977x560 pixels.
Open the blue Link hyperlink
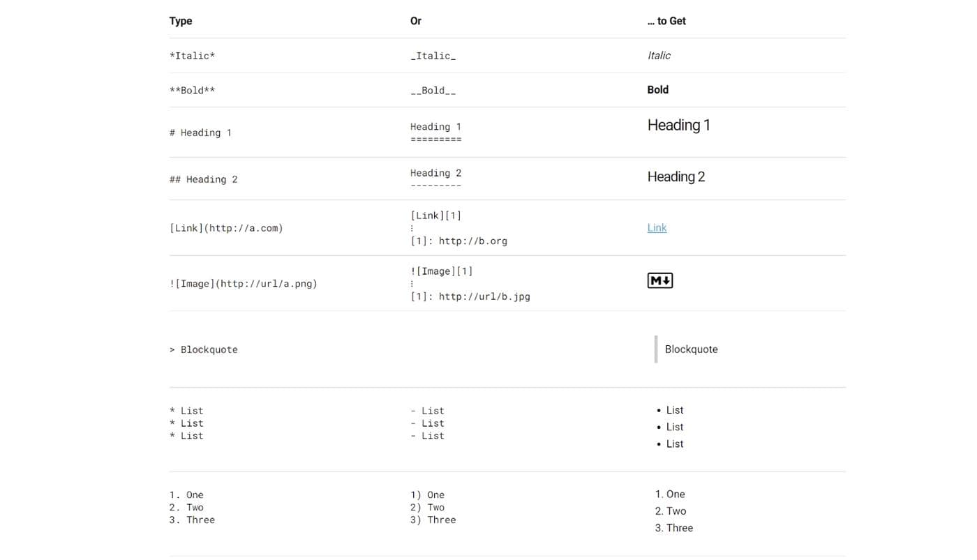(657, 228)
